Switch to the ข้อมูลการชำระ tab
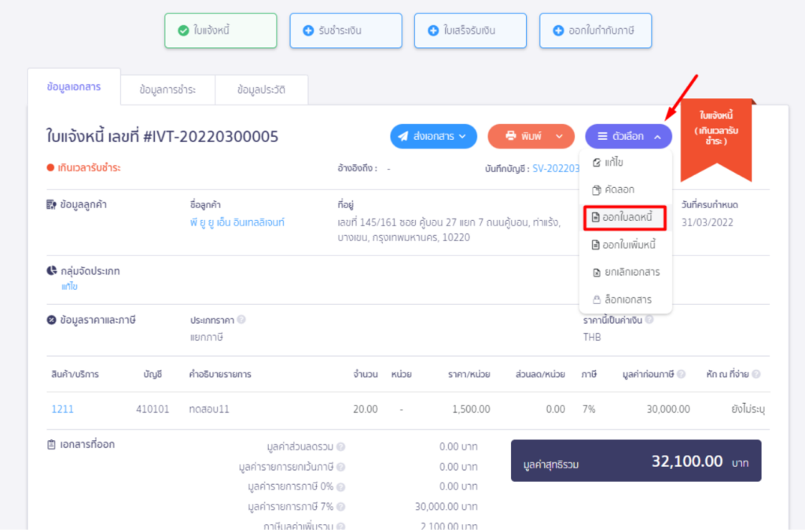The image size is (805, 532). tap(167, 90)
